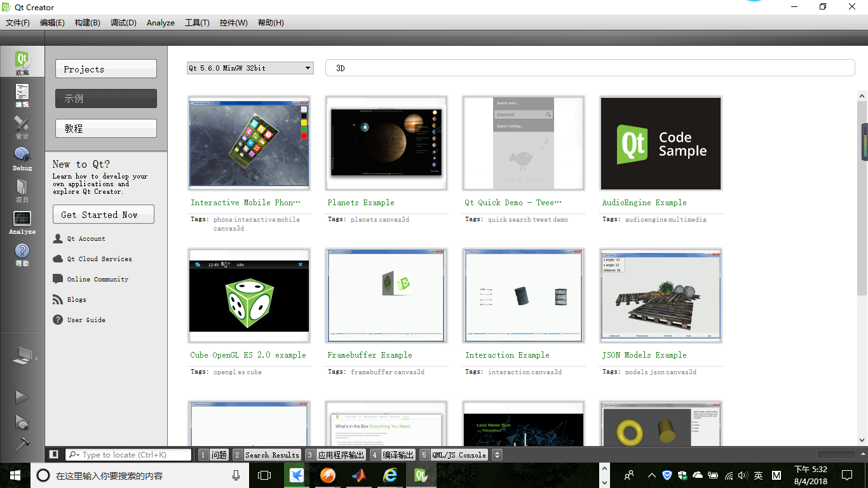
Task: Open Qt Creator taskbar icon
Action: tap(421, 475)
